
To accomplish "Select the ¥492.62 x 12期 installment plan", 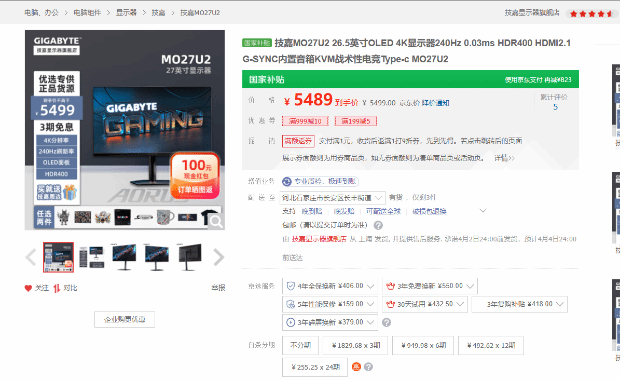I will point(491,345).
